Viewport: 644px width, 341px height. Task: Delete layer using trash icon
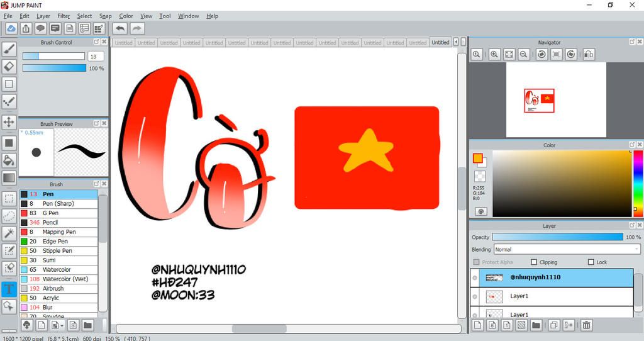[x=587, y=325]
